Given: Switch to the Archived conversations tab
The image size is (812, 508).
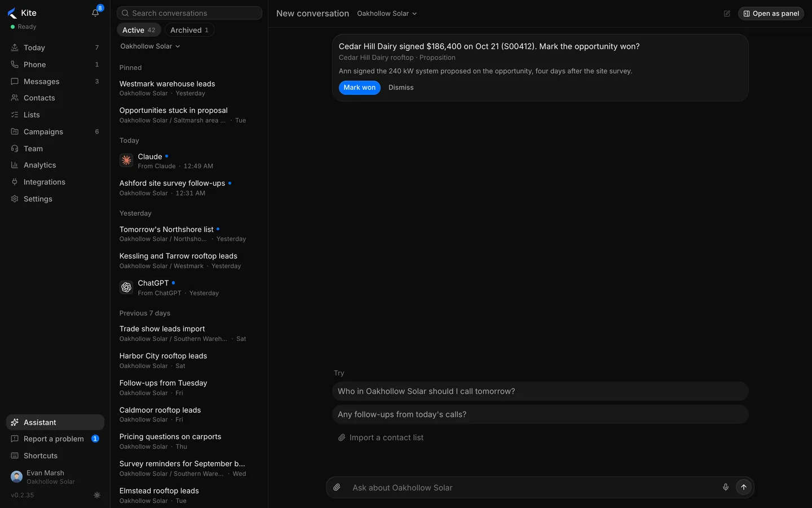Looking at the screenshot, I should (x=189, y=30).
